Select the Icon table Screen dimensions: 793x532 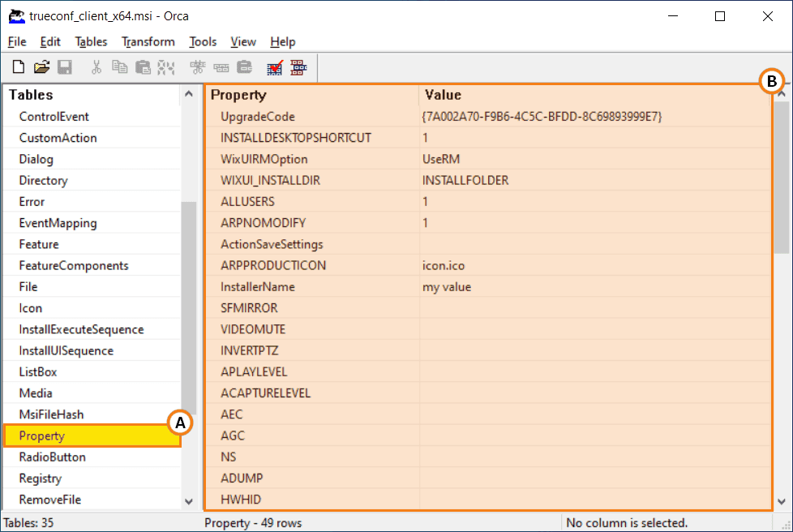(x=92, y=307)
